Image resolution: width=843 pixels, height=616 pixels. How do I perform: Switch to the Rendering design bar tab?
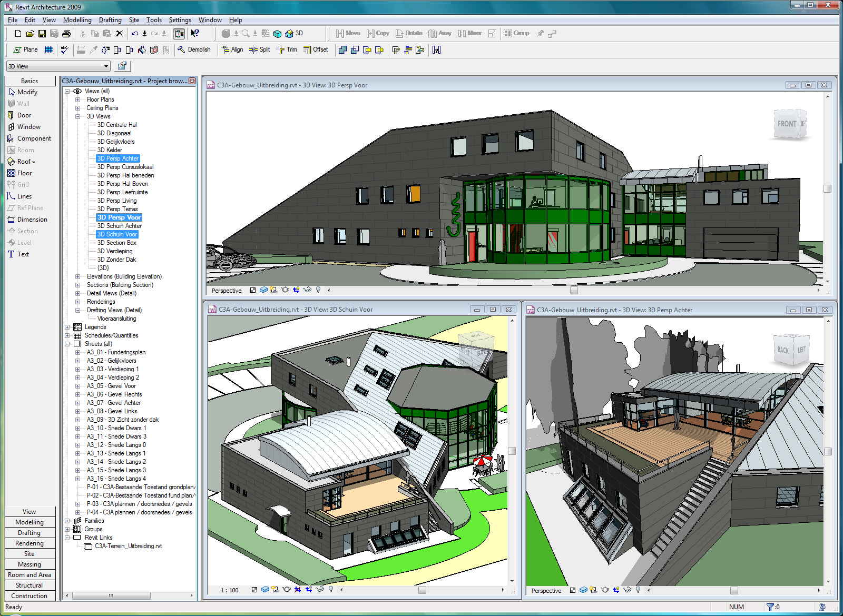tap(30, 543)
